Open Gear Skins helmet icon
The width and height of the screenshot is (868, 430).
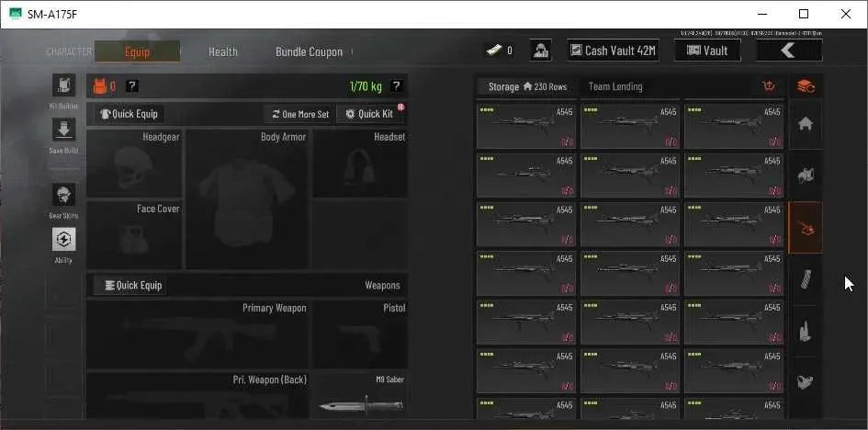63,195
